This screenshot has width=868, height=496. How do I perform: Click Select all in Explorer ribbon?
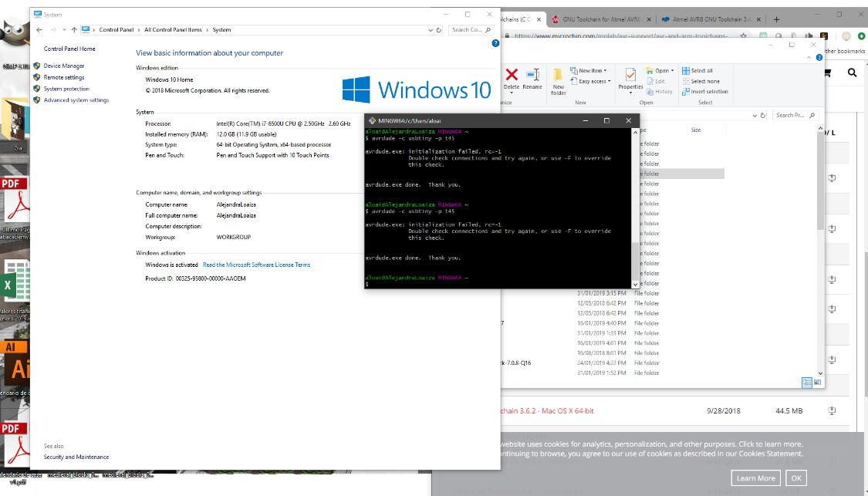697,71
